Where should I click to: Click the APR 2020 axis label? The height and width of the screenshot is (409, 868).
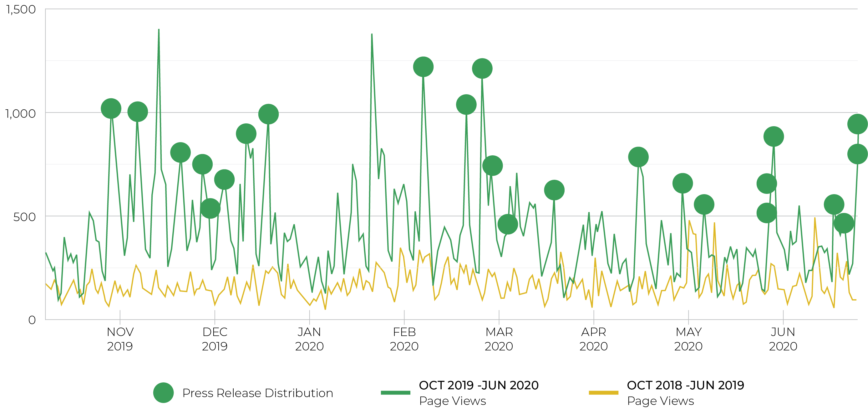(594, 339)
